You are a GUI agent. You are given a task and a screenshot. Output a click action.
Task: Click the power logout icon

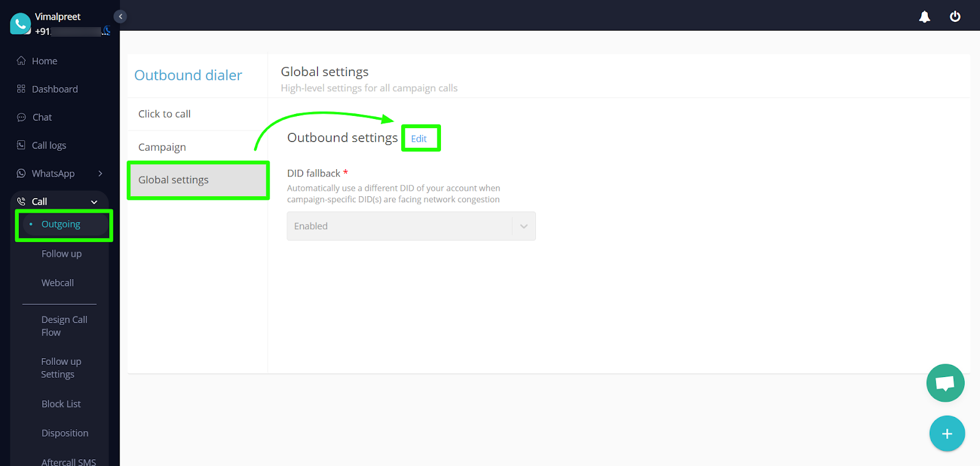click(955, 17)
